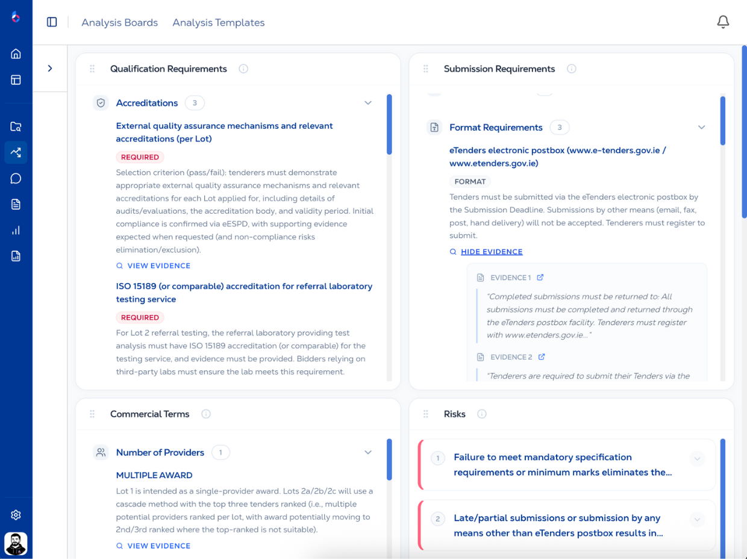Open the home icon in sidebar

click(x=16, y=54)
